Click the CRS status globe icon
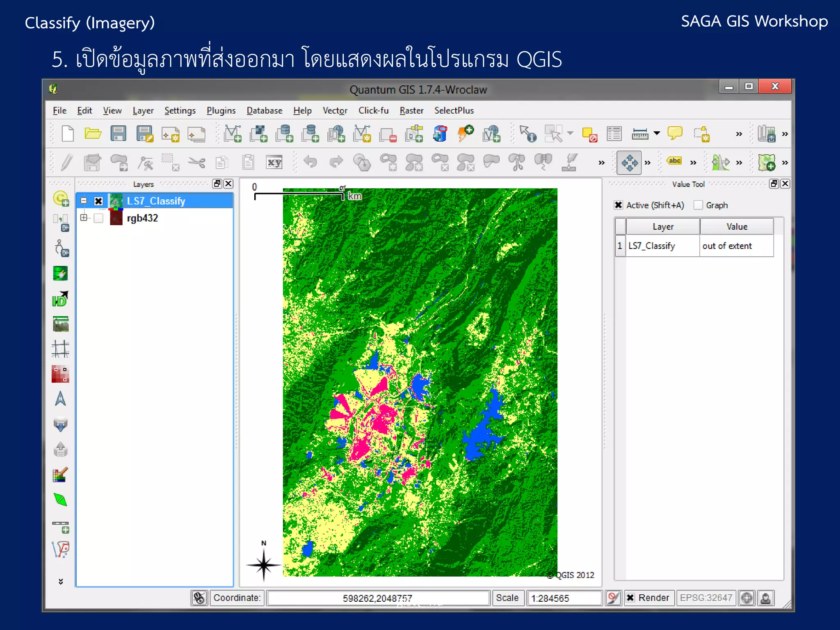Screen dimensions: 840x630 (746, 598)
